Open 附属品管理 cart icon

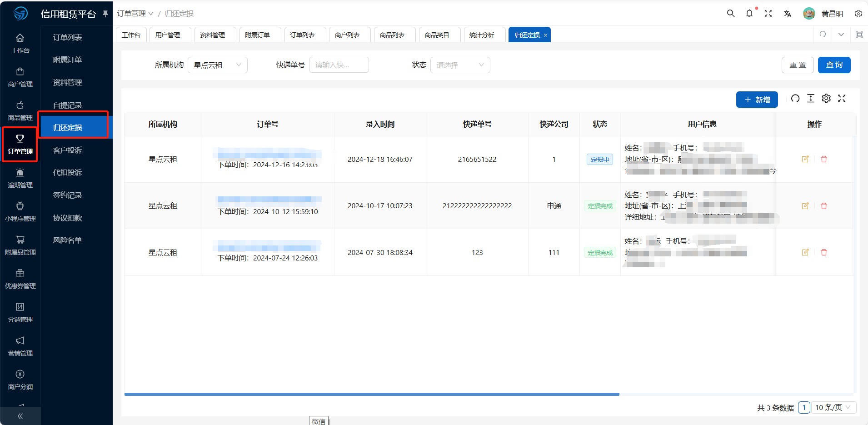click(x=20, y=240)
